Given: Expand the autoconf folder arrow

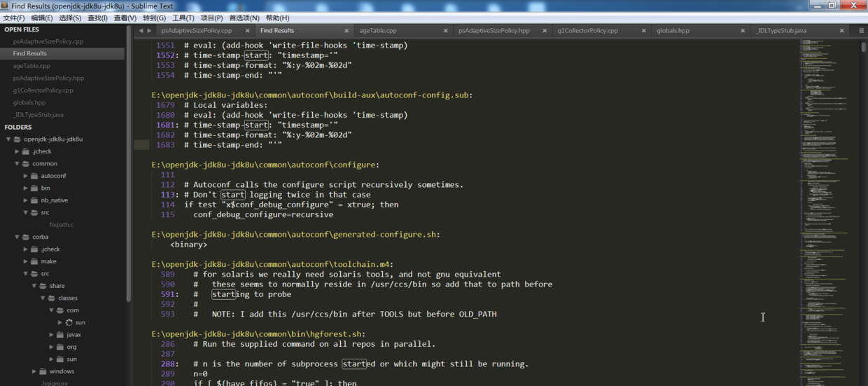Looking at the screenshot, I should [x=25, y=176].
